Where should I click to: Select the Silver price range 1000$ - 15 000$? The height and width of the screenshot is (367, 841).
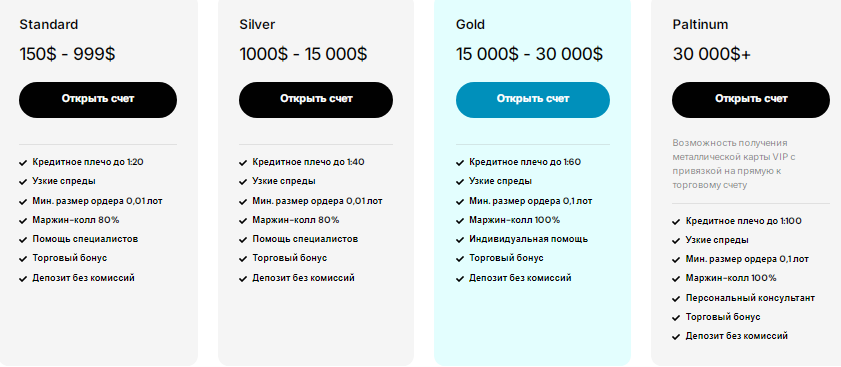coord(303,54)
